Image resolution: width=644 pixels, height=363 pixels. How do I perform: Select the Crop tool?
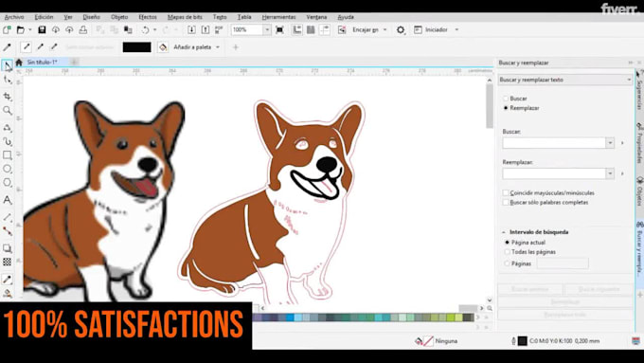[x=7, y=97]
